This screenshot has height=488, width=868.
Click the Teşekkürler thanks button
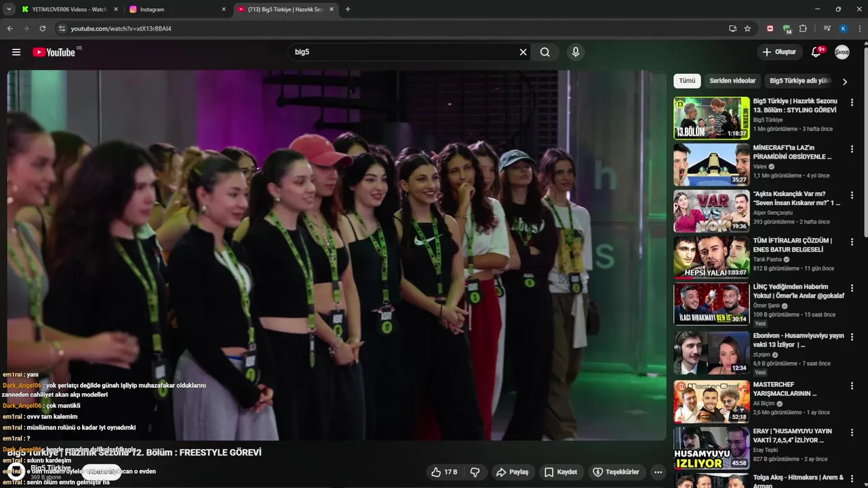click(x=616, y=472)
